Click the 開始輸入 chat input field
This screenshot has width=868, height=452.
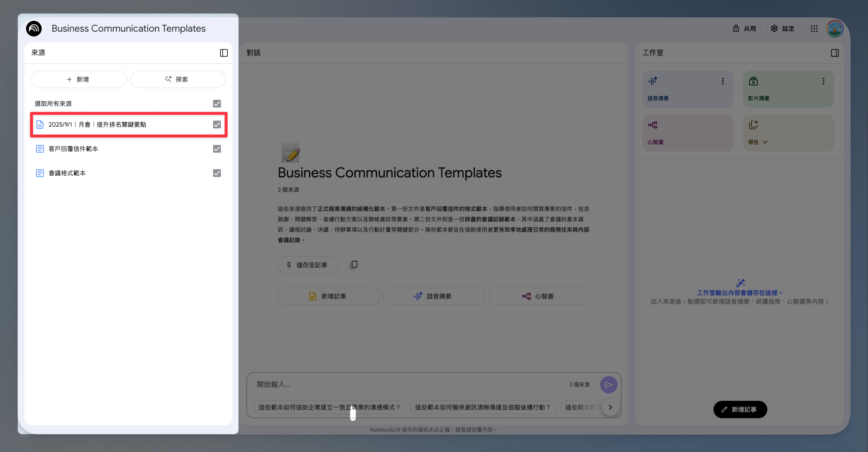coord(408,385)
